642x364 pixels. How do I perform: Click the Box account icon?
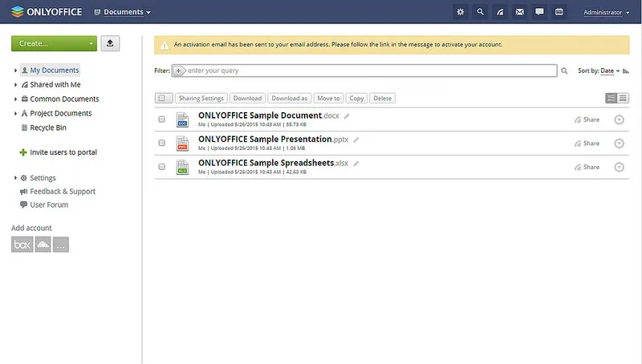coord(22,245)
